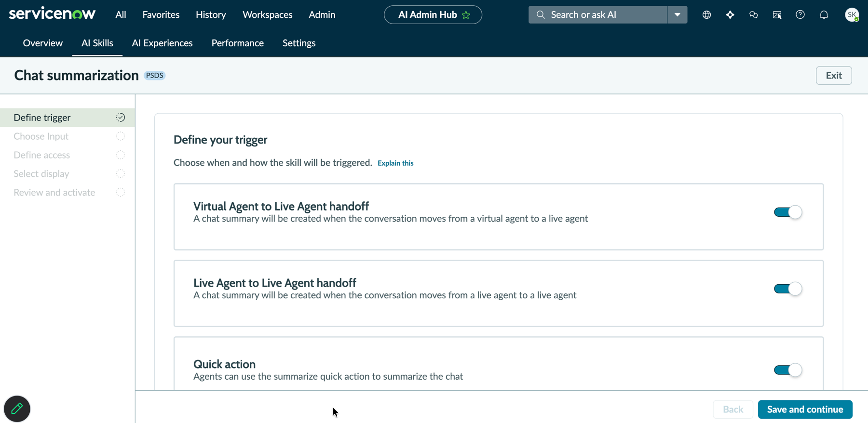
Task: Open the All menu
Action: [x=121, y=15]
